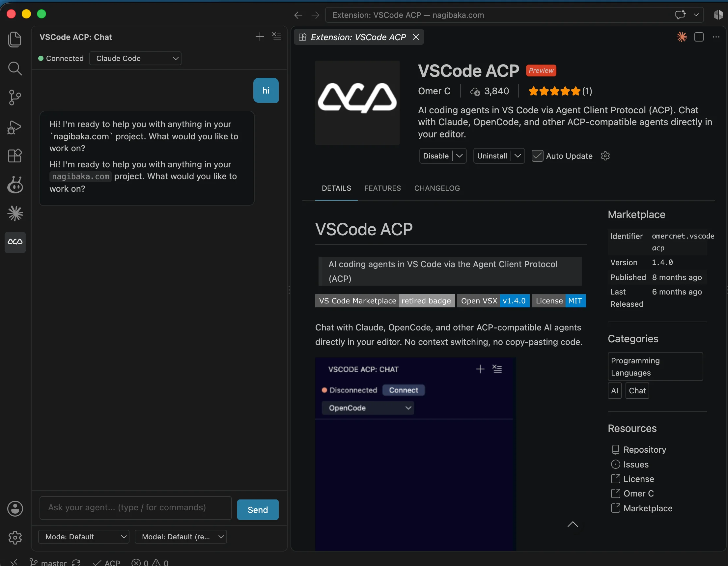The image size is (728, 566).
Task: Click the ACP status bar item
Action: (x=107, y=563)
